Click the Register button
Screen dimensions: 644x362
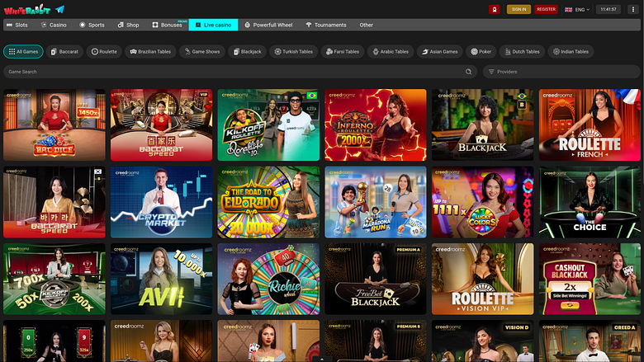pos(546,9)
